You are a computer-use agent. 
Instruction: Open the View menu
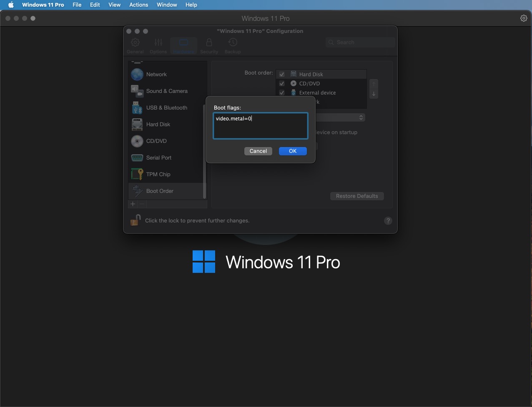pyautogui.click(x=114, y=5)
